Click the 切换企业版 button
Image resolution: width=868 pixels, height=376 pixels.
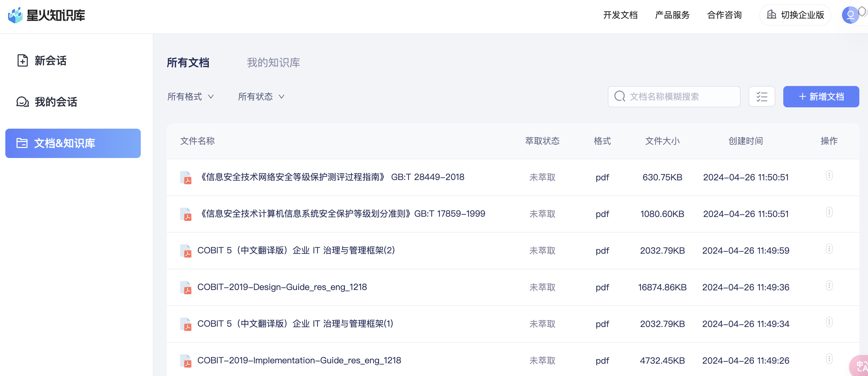(795, 15)
